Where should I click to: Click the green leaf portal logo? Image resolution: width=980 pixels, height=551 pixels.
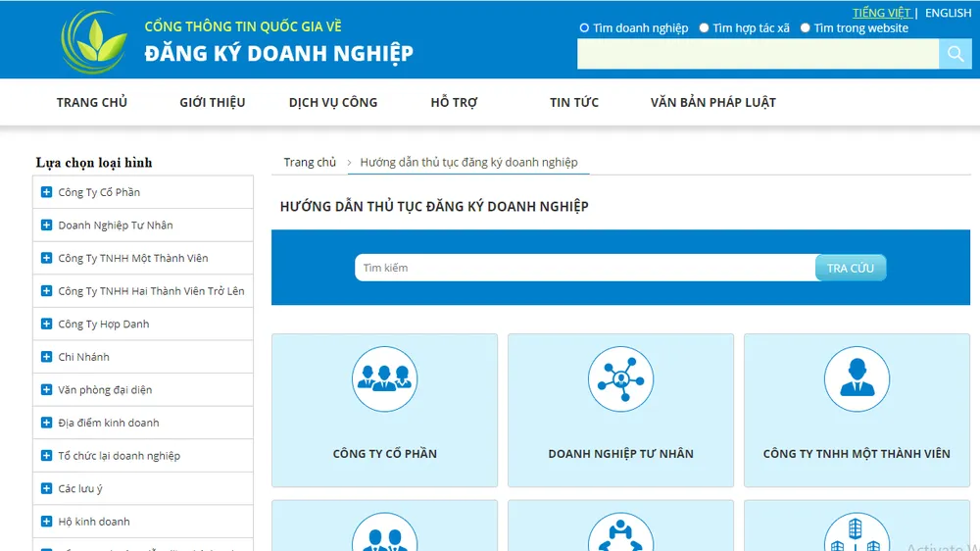94,42
